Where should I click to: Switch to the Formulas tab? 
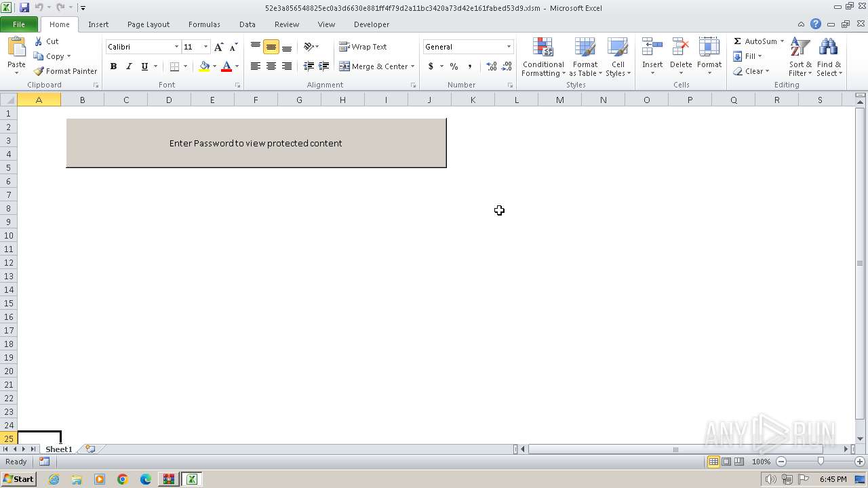tap(204, 24)
